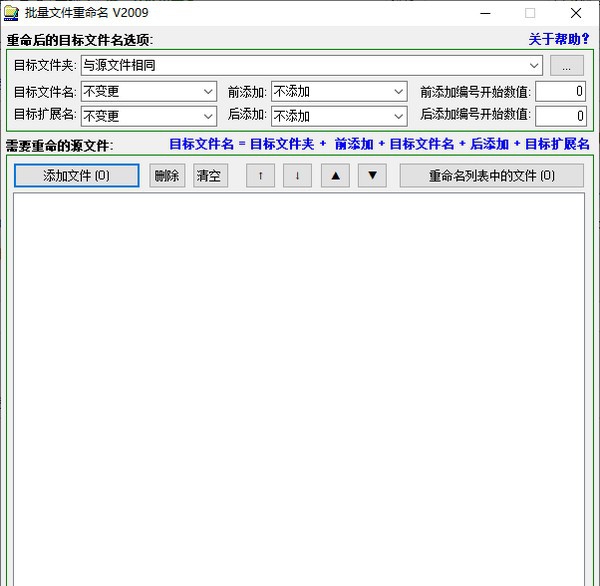Viewport: 600px width, 586px height.
Task: Open 关于帮助? help link
Action: coord(559,39)
